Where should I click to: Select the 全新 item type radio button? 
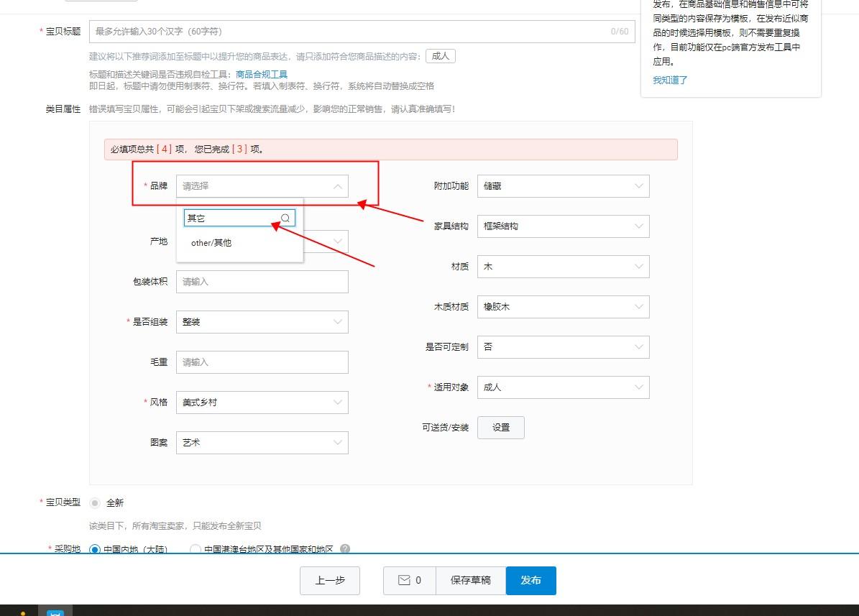click(x=95, y=503)
